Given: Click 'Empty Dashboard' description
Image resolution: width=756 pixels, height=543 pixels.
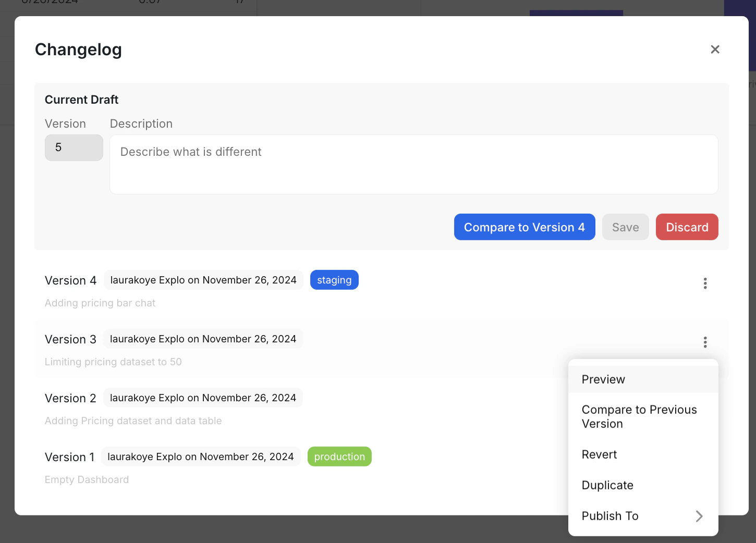Looking at the screenshot, I should point(87,480).
